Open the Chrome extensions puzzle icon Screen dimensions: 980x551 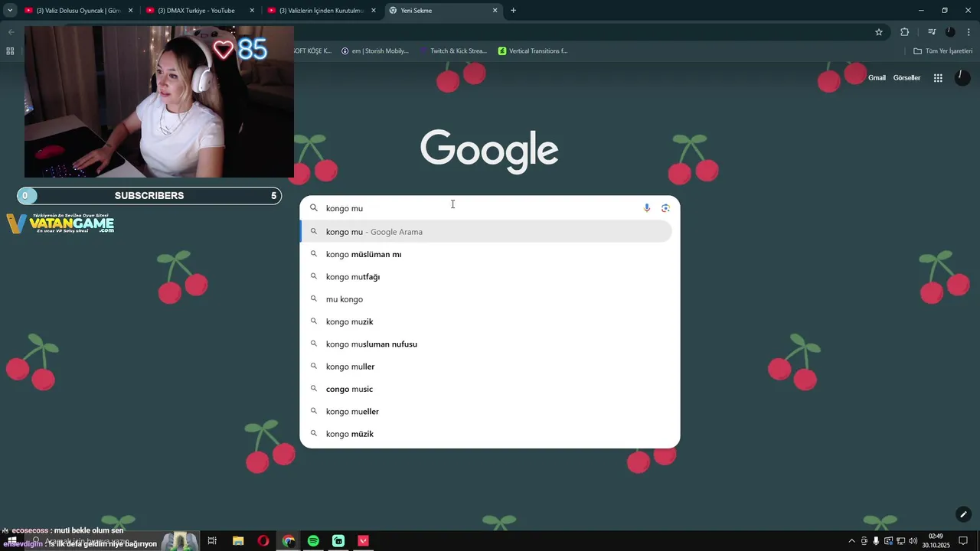(x=904, y=32)
